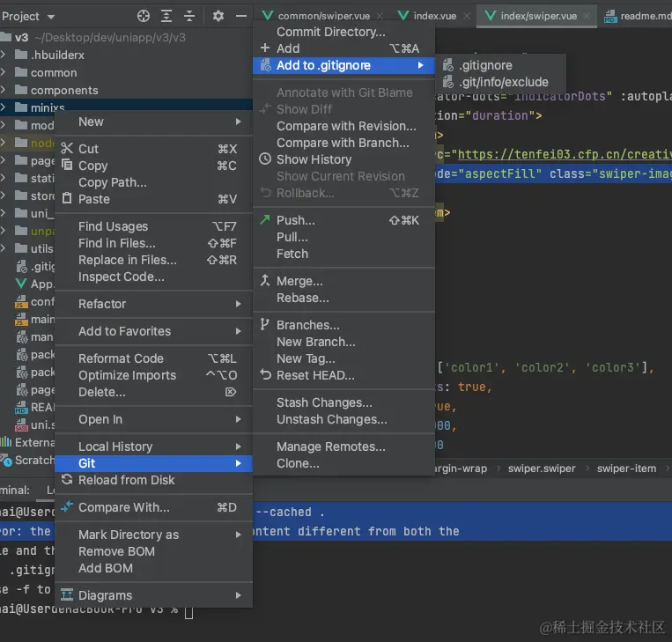This screenshot has height=642, width=672.
Task: Click swiper.swiper in the breadcrumb
Action: click(x=542, y=469)
